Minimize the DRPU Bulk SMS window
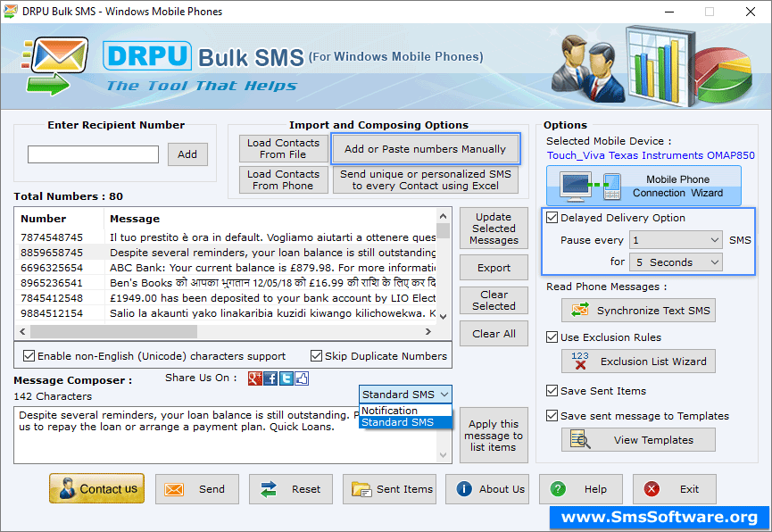The image size is (772, 532). 669,12
